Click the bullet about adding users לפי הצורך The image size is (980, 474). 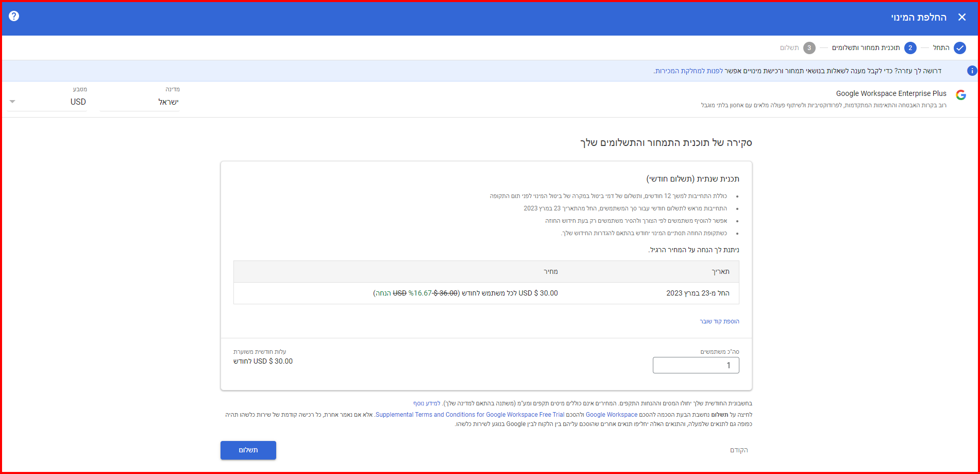[636, 221]
